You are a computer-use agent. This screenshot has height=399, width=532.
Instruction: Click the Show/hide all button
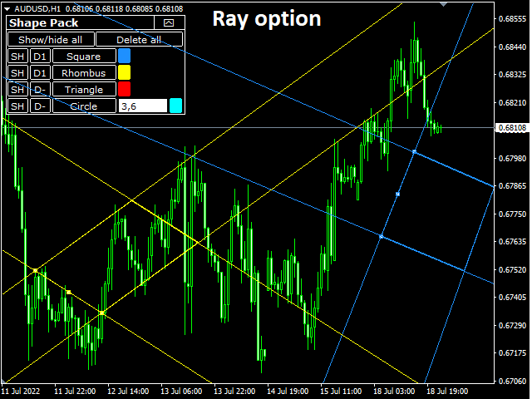pos(51,39)
